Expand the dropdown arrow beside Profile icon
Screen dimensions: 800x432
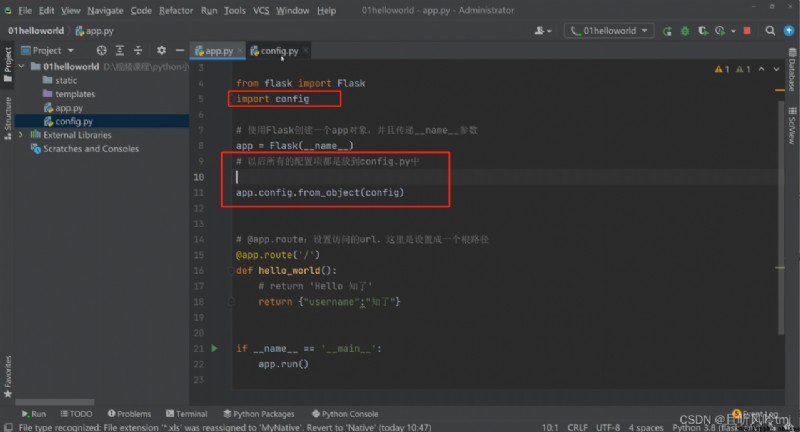coord(733,31)
